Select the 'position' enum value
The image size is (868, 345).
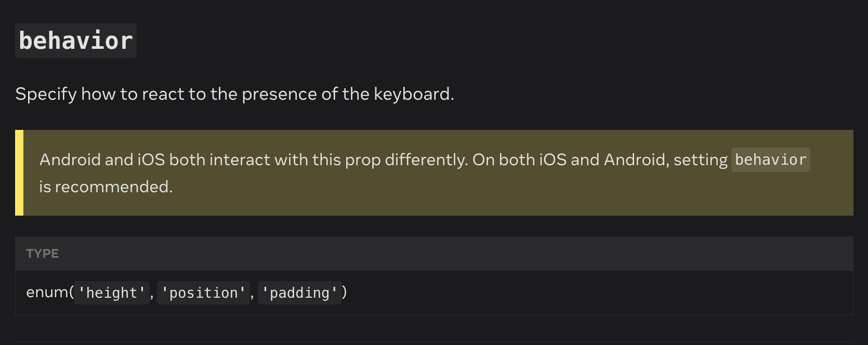click(203, 293)
